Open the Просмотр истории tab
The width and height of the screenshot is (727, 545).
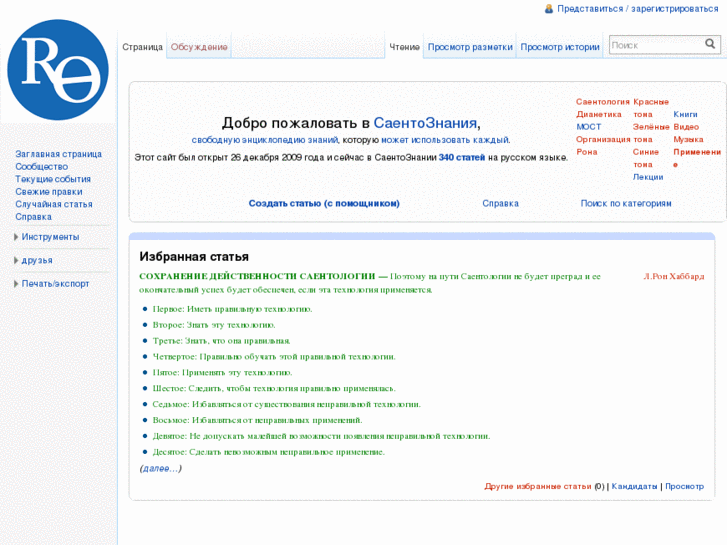(560, 47)
